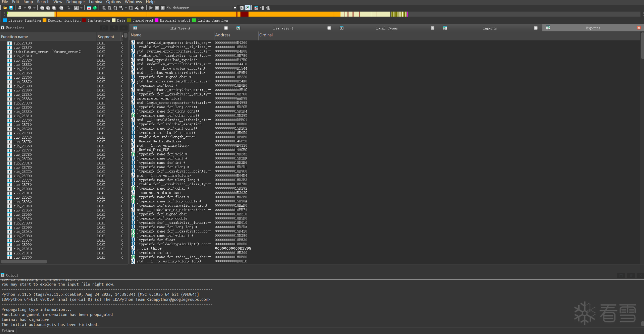The image size is (644, 334).
Task: Sort Exports by Ordinal column
Action: [x=449, y=35]
